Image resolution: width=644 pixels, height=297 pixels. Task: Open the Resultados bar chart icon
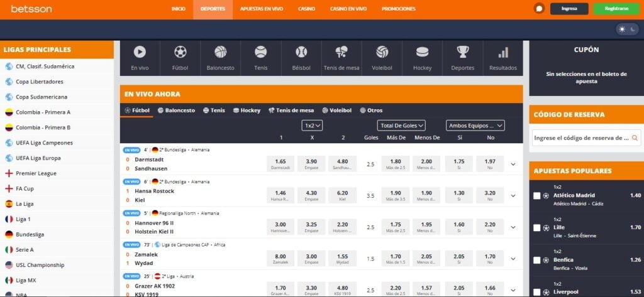coord(503,53)
